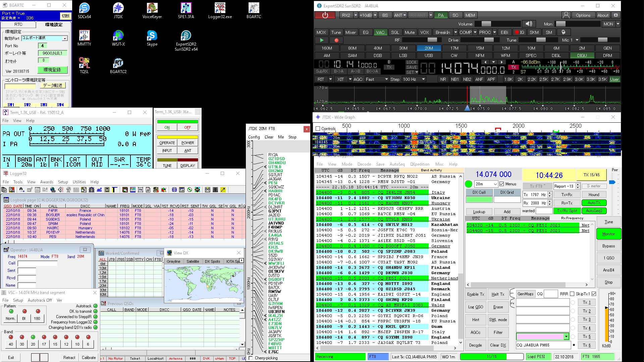Open the JTDX desktop shortcut
The image size is (644, 362).
118,10
